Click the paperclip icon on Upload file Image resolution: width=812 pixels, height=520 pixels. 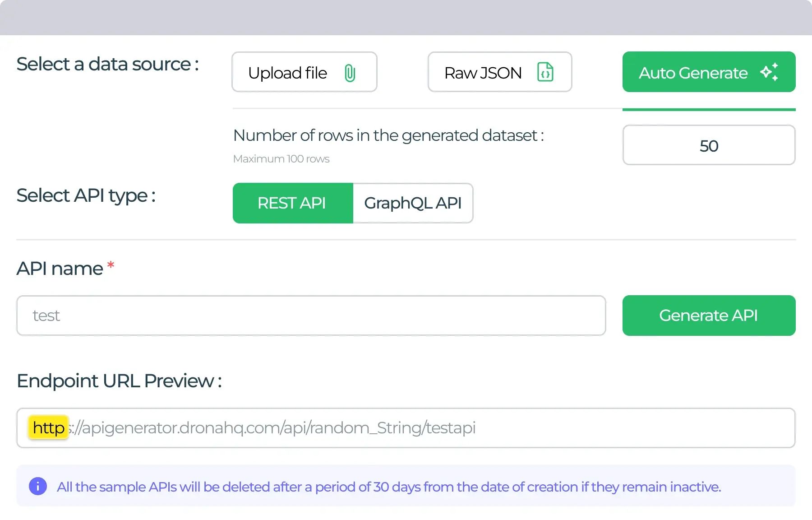tap(350, 72)
